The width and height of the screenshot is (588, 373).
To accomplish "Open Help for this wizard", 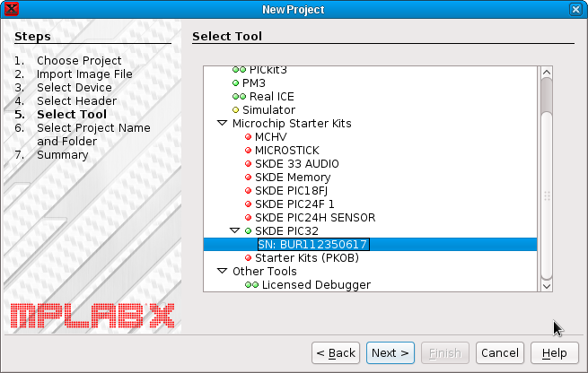I will (x=555, y=352).
